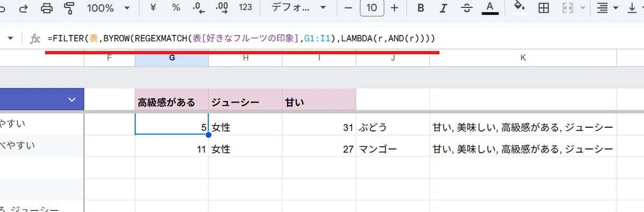644x212 pixels.
Task: Expand the name box dropdown arrow
Action: point(10,39)
